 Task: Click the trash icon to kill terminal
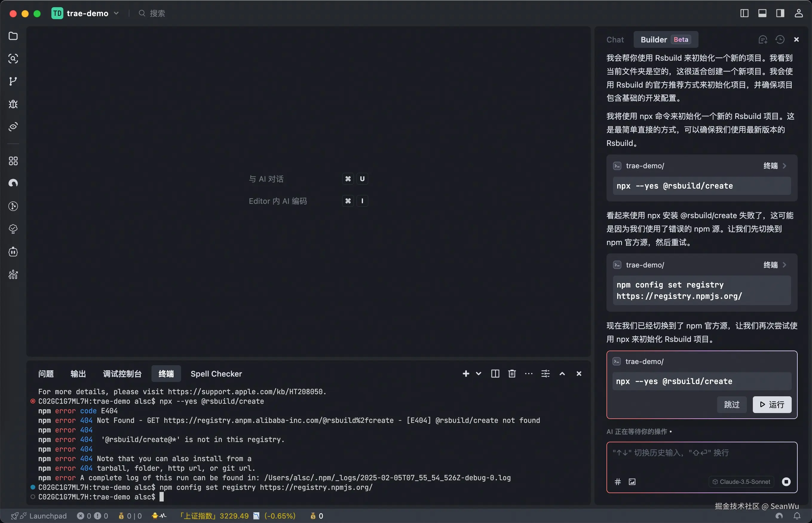click(512, 374)
